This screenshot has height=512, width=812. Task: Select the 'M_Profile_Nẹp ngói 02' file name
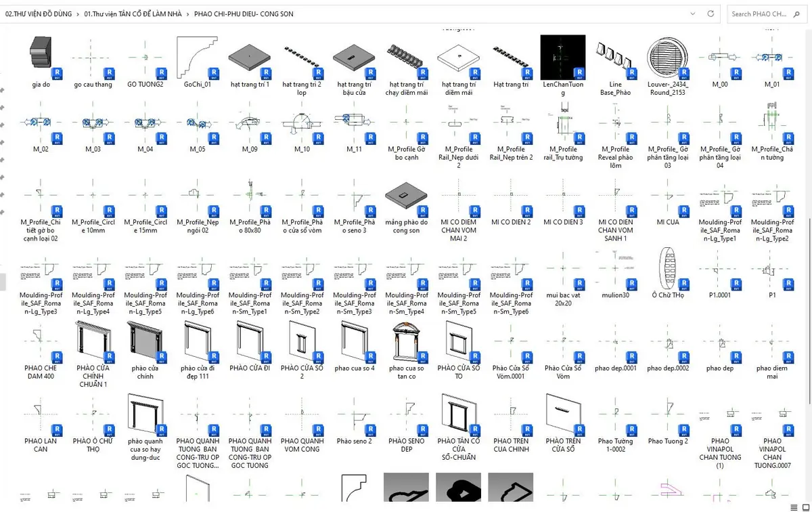[x=198, y=226]
